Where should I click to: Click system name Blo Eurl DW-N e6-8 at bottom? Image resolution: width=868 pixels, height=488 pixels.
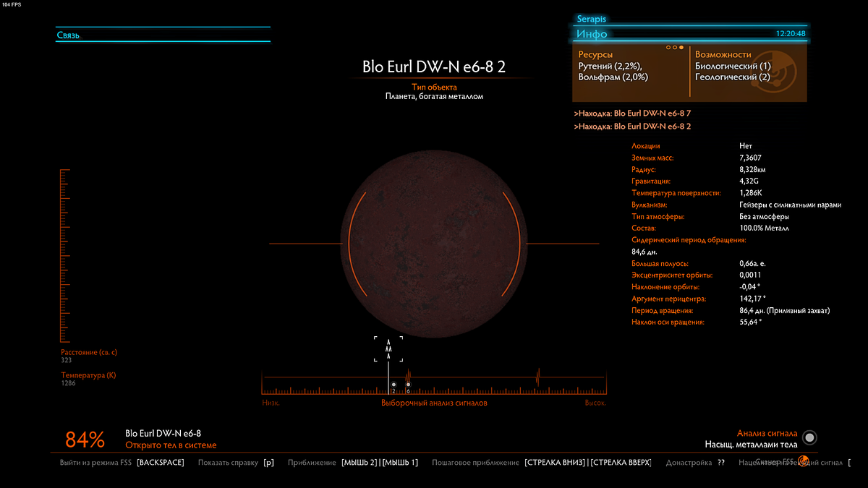(x=163, y=432)
